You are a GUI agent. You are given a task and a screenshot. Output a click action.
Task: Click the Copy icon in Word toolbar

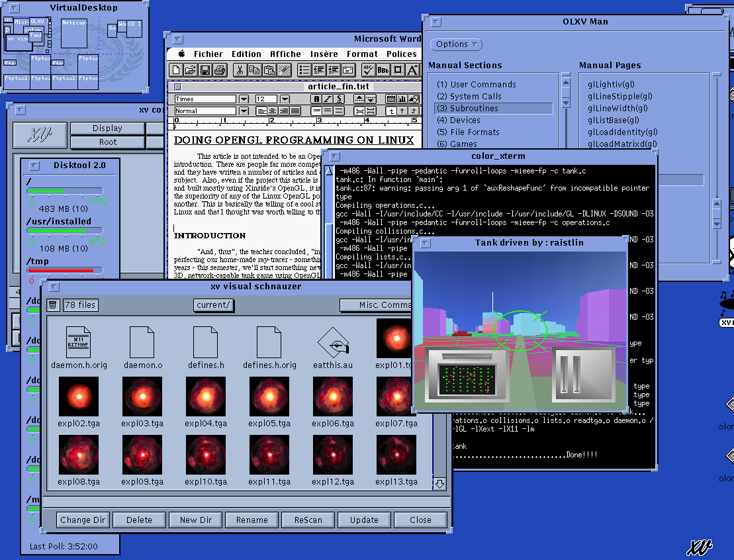254,70
